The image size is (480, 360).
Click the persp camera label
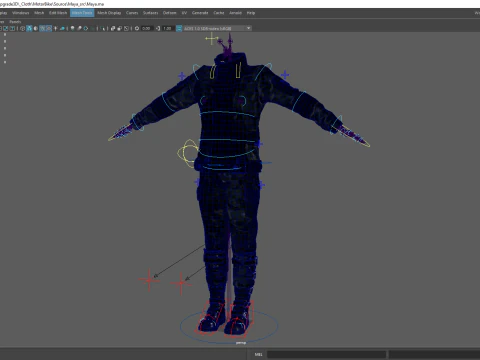[241, 343]
